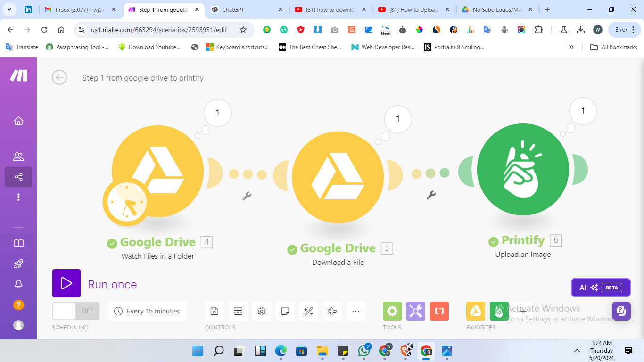Select the Scenarios share icon in sidebar
This screenshot has height=362, width=644.
(18, 177)
